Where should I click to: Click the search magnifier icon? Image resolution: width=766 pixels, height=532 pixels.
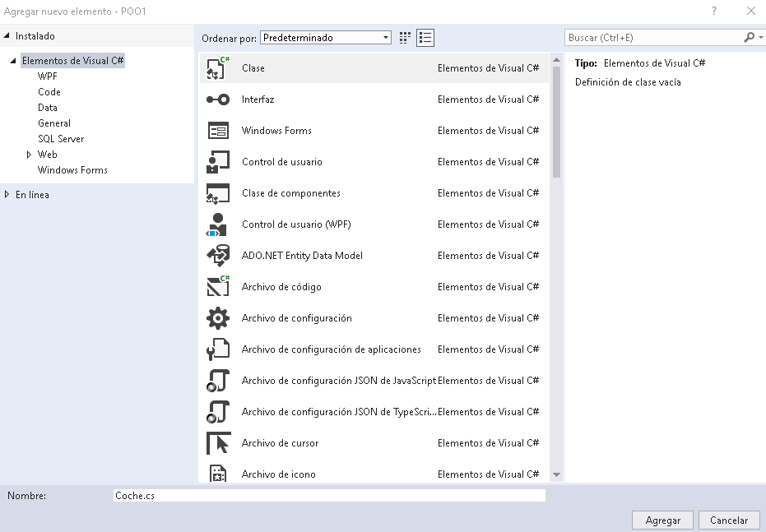point(749,38)
